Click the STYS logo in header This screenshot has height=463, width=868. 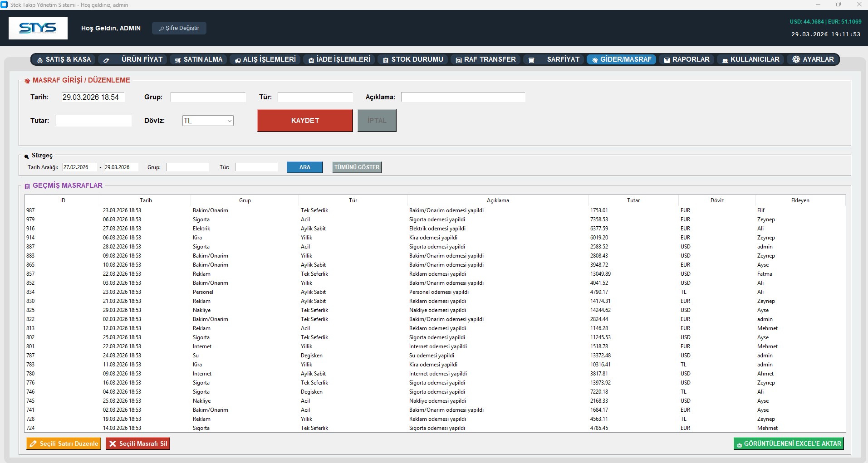click(38, 28)
